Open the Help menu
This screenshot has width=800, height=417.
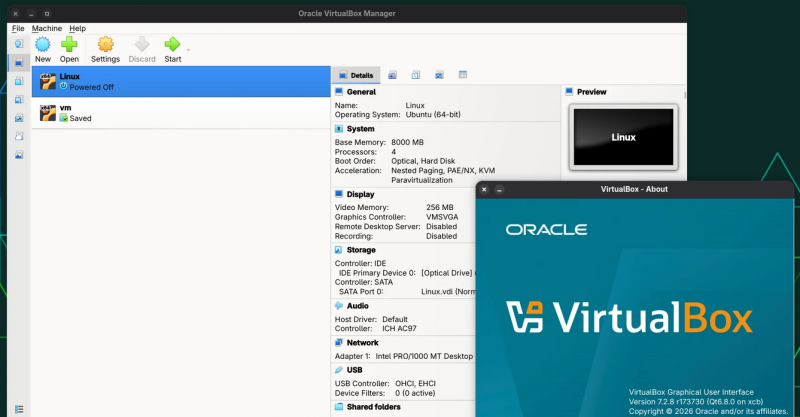pos(78,29)
